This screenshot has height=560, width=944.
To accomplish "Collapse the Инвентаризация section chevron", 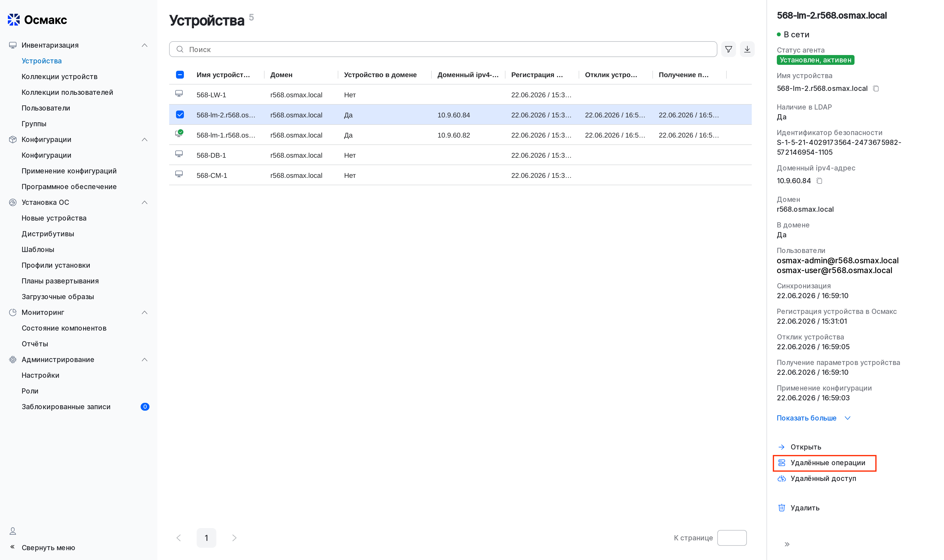I will point(145,45).
